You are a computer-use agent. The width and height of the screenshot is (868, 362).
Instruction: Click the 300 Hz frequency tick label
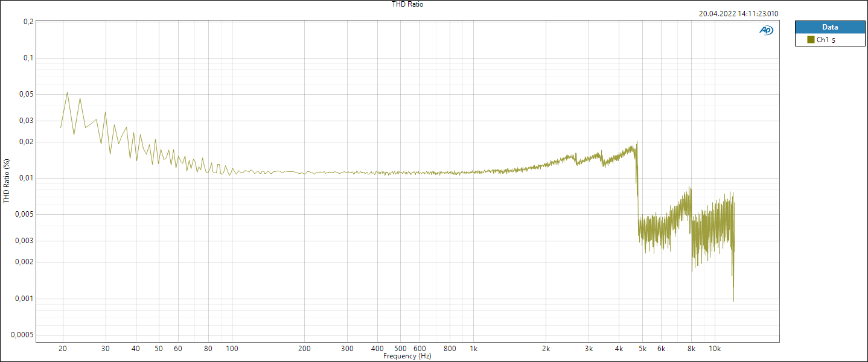click(x=347, y=349)
